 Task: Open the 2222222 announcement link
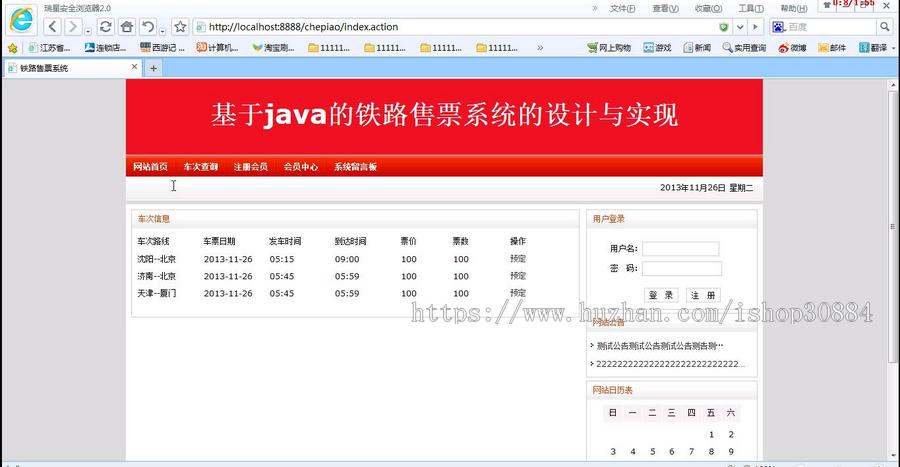click(670, 364)
